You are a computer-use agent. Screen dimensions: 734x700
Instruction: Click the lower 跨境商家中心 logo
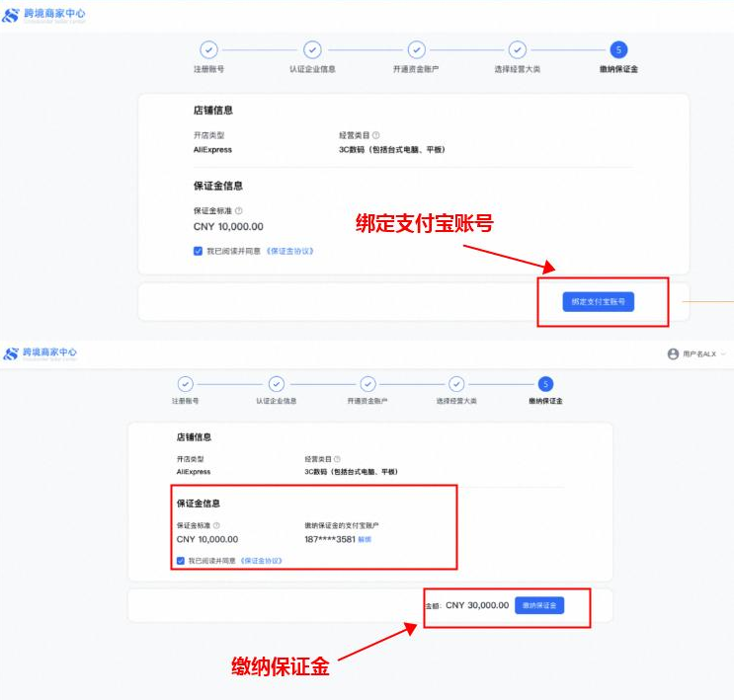pos(40,353)
